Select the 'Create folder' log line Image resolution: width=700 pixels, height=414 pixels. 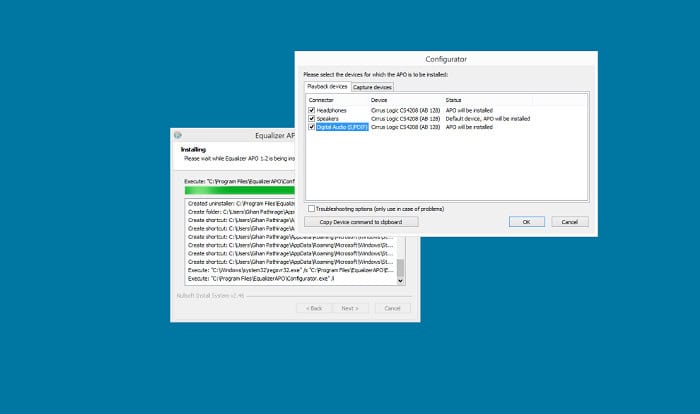point(241,212)
